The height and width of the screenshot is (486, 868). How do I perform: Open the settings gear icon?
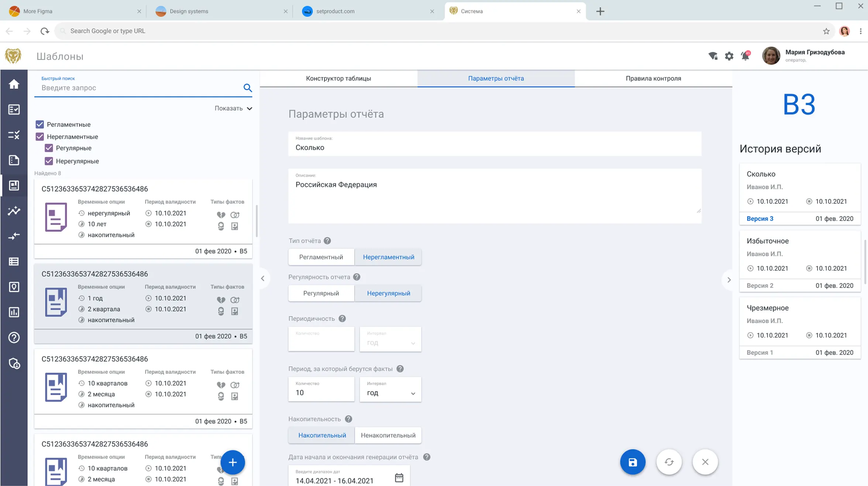coord(729,56)
